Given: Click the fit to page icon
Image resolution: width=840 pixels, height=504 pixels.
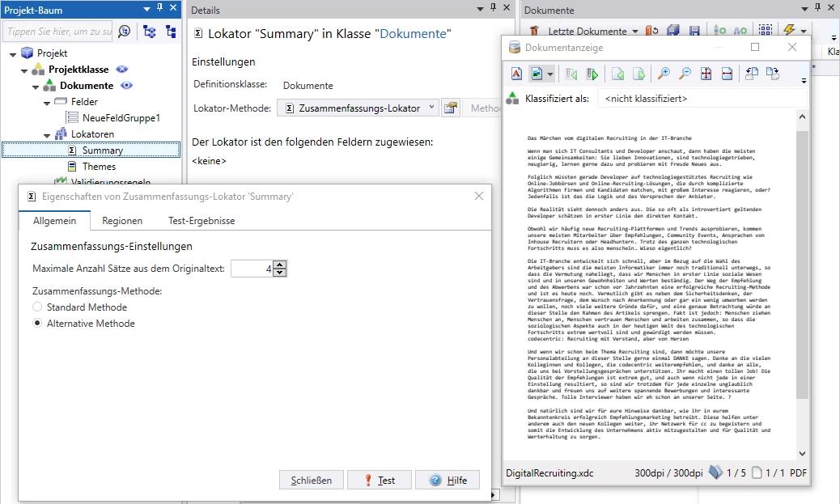Looking at the screenshot, I should click(706, 74).
